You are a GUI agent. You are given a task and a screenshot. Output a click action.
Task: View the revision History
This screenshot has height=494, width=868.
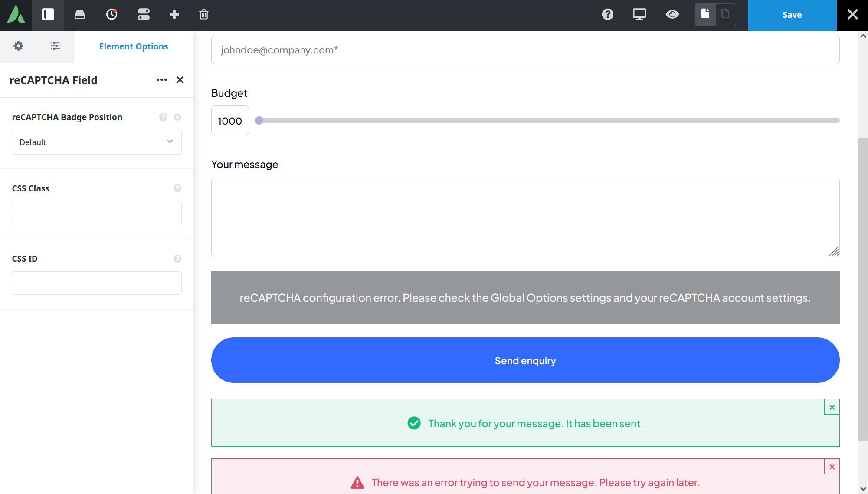click(111, 14)
